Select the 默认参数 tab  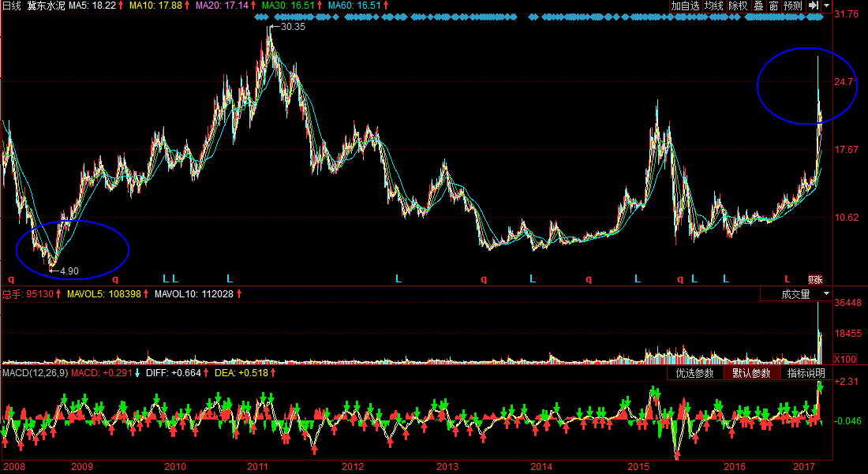752,373
